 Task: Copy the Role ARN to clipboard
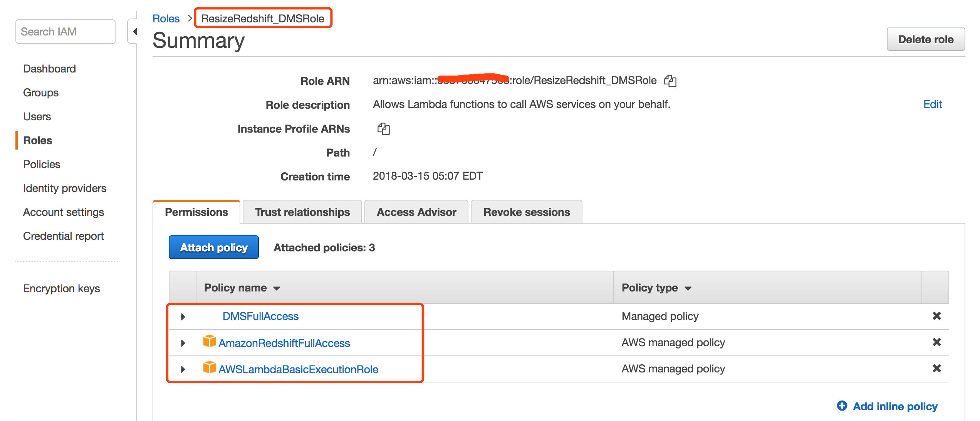(x=670, y=81)
